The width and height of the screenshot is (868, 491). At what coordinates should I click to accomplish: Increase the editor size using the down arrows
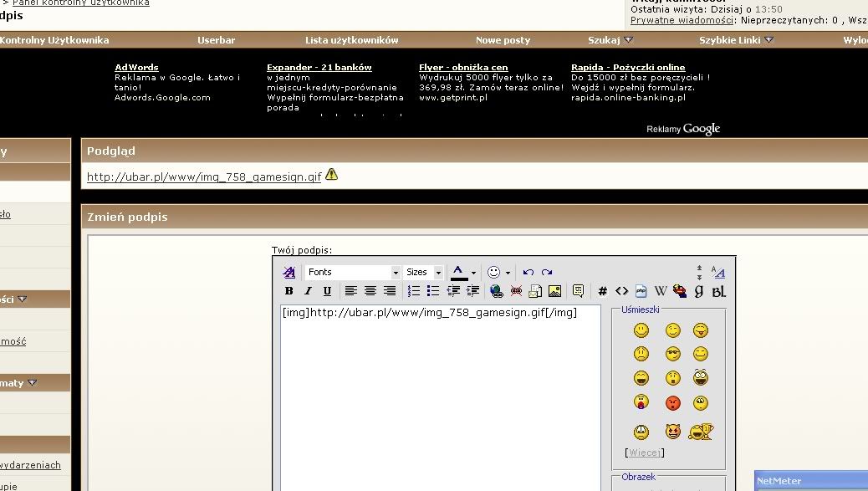pyautogui.click(x=699, y=276)
